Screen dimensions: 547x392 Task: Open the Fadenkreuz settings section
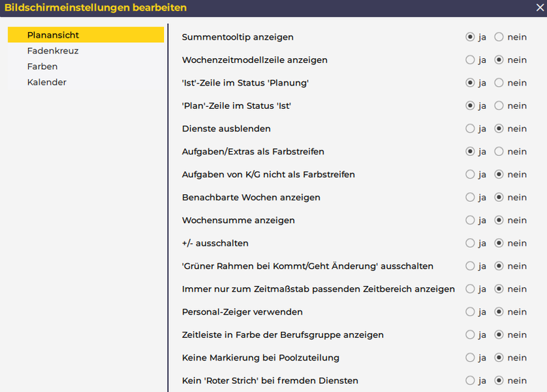53,51
